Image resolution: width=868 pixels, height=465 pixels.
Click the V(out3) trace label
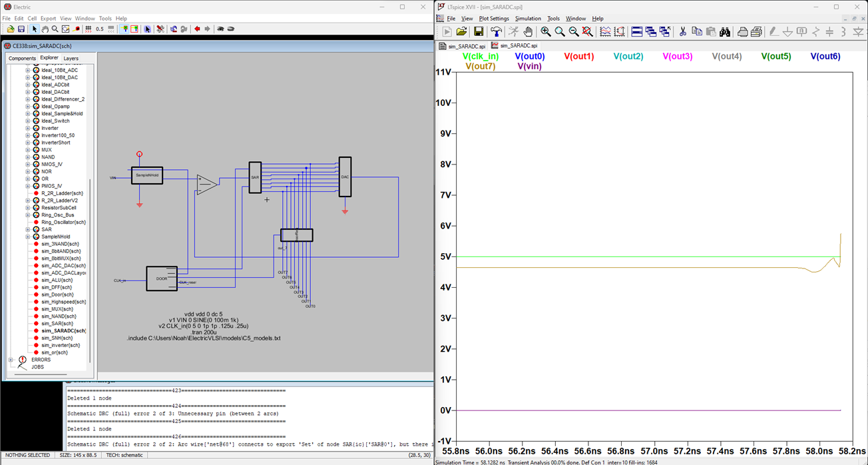(x=677, y=57)
